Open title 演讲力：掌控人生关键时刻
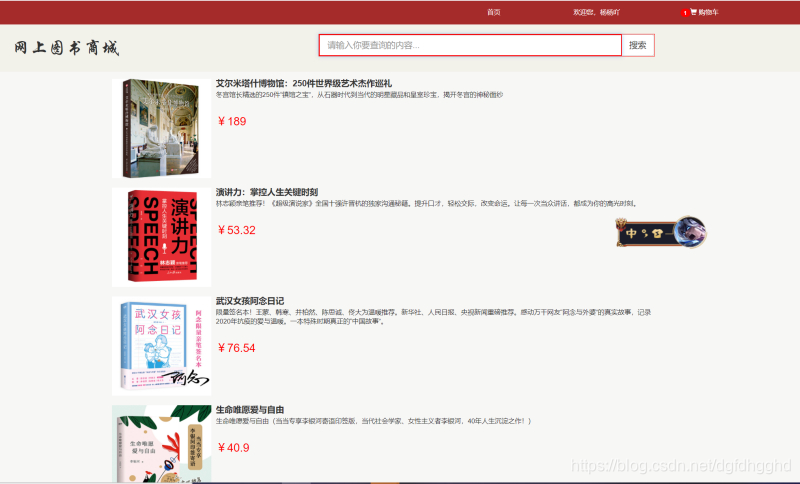Image resolution: width=800 pixels, height=484 pixels. point(267,192)
